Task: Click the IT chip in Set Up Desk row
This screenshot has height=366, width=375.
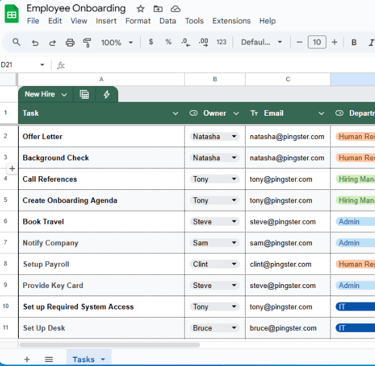Action: 355,328
